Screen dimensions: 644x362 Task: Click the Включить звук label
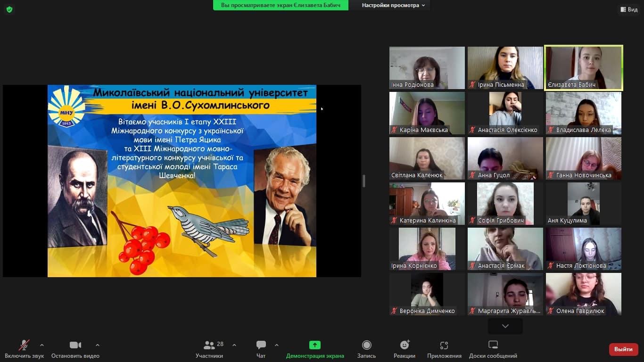(24, 356)
